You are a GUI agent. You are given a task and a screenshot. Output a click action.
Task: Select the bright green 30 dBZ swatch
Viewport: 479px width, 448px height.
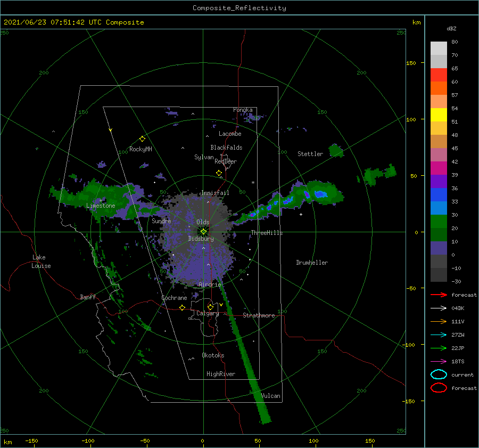(x=439, y=221)
